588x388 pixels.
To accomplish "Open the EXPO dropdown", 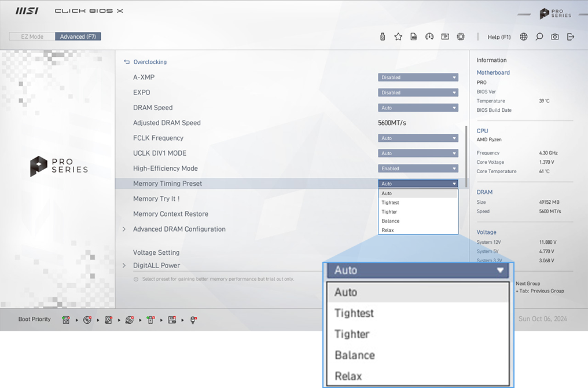I will click(x=418, y=93).
